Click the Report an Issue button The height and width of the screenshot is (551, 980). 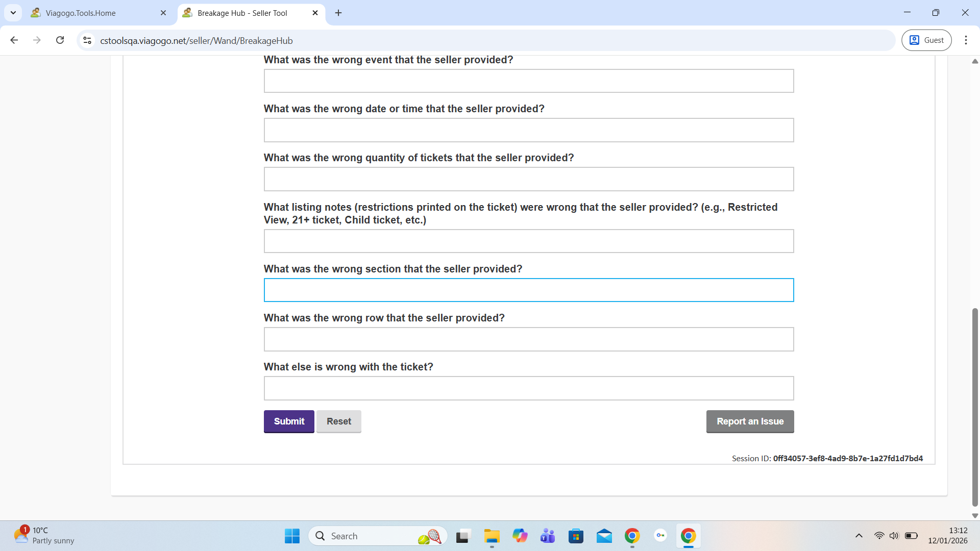[x=750, y=421]
